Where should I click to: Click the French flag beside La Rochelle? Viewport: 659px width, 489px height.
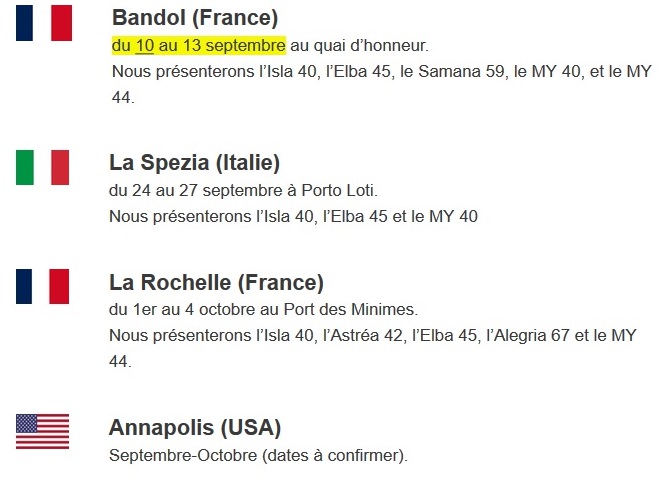(42, 287)
